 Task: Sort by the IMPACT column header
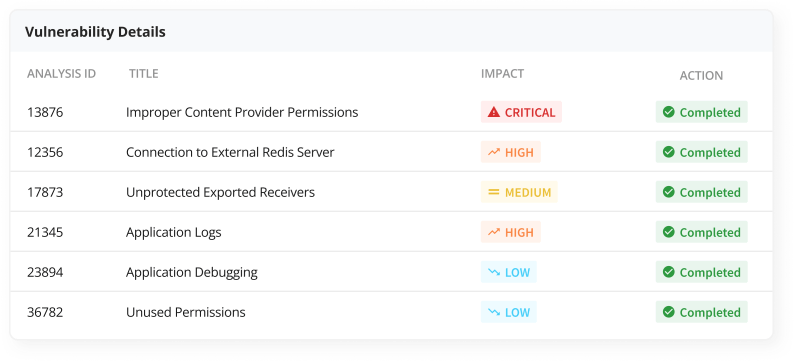[502, 74]
